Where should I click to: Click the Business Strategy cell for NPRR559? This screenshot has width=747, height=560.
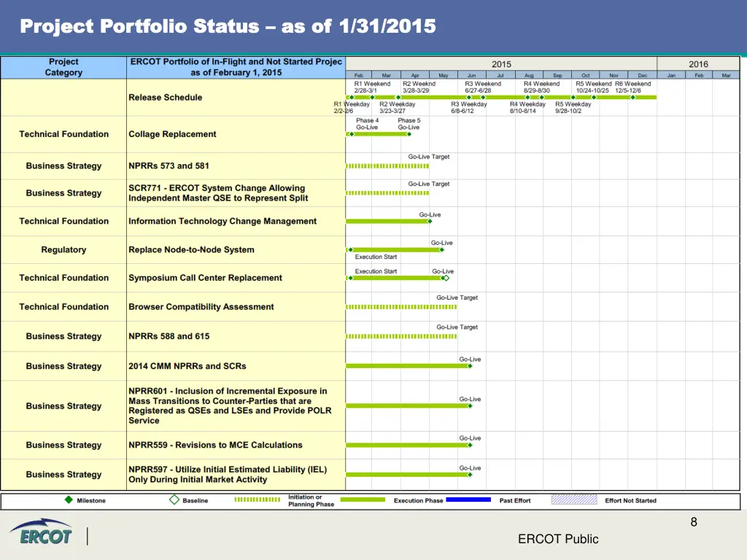(63, 445)
